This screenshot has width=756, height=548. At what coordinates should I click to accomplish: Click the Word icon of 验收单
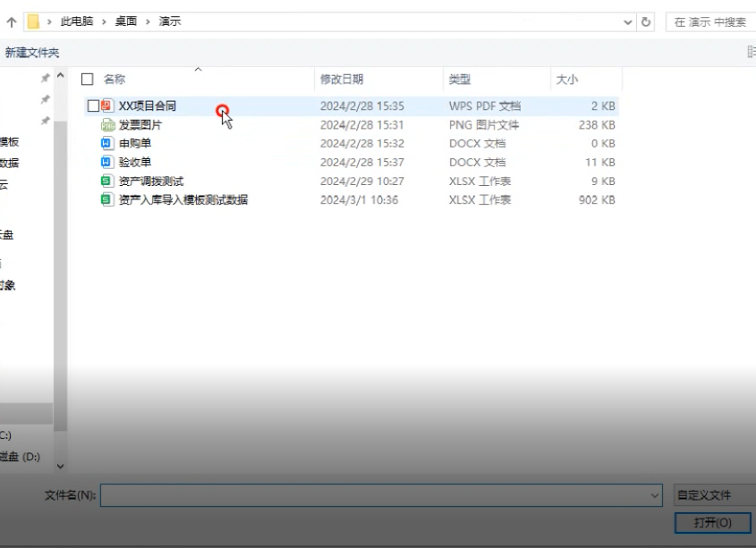pyautogui.click(x=107, y=162)
